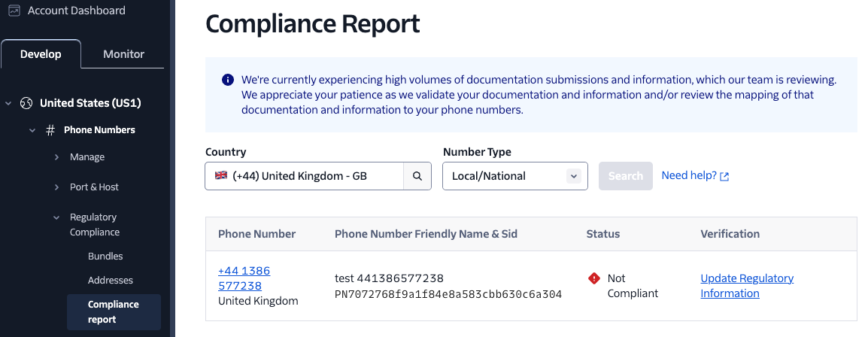Click the red Not Compliant warning icon
Image resolution: width=868 pixels, height=337 pixels.
pyautogui.click(x=594, y=278)
